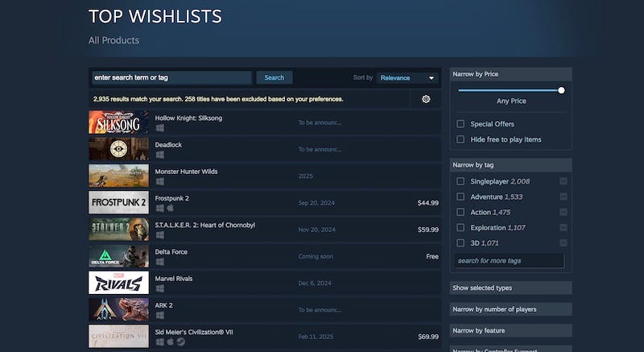Expand Show selected types section
This screenshot has width=644, height=352.
510,288
